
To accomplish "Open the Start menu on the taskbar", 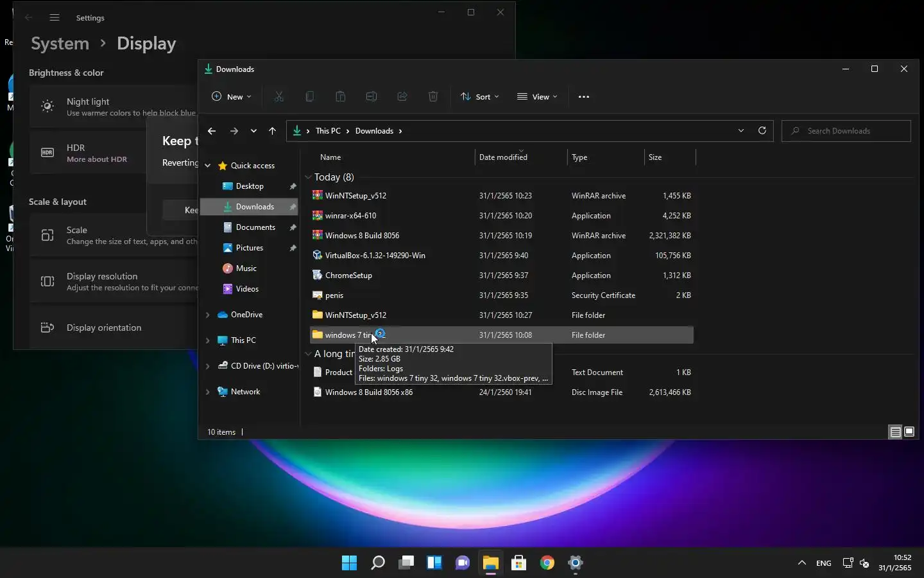I will click(350, 563).
